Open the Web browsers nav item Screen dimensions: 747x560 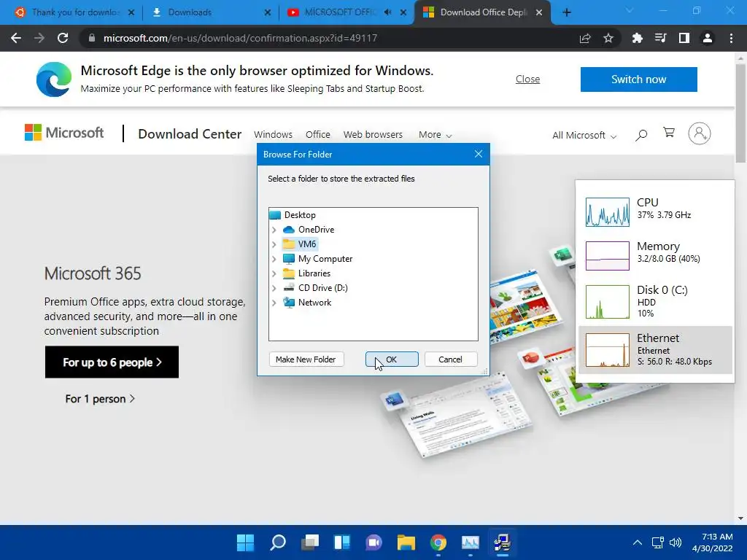point(373,135)
